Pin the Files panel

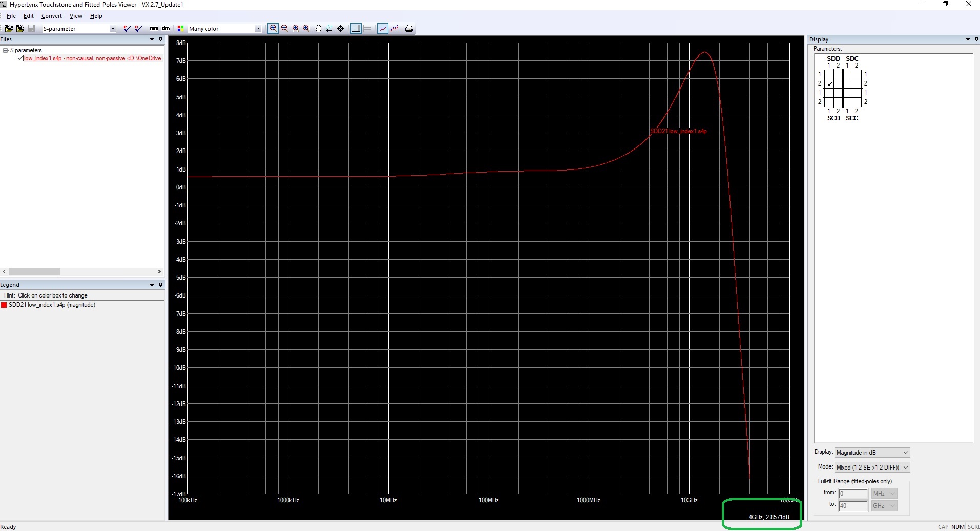(160, 39)
